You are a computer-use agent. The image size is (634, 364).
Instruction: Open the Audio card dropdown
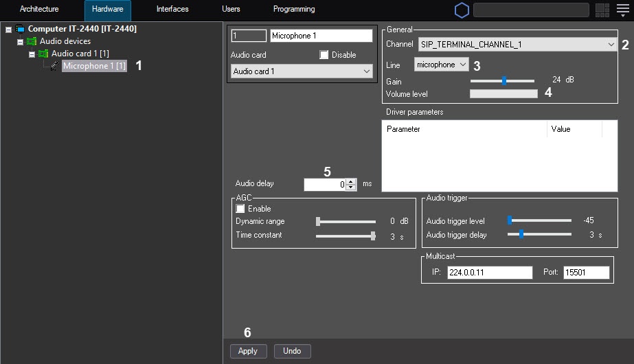pos(302,71)
